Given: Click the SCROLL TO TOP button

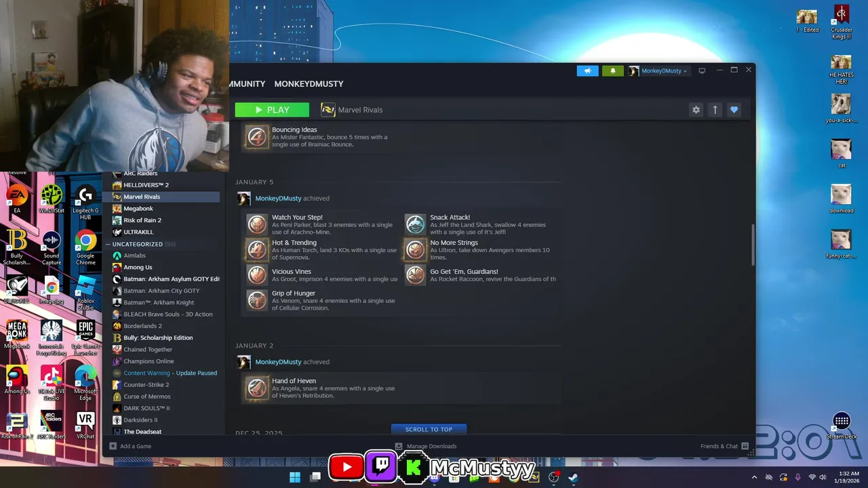Looking at the screenshot, I should (429, 429).
